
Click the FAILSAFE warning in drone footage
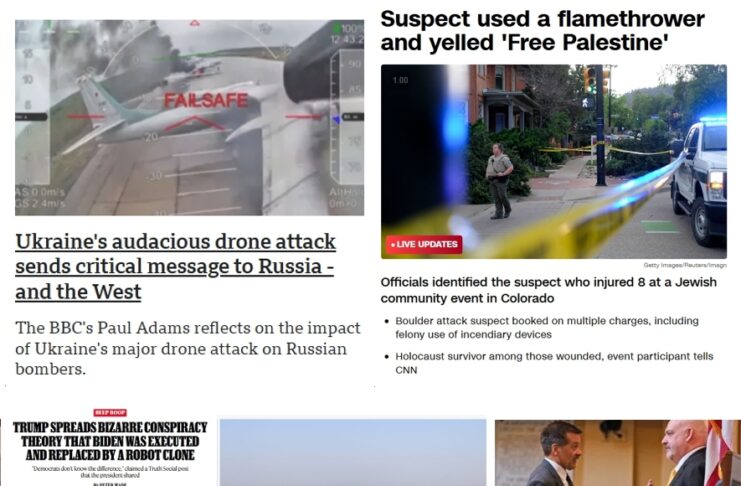[206, 100]
